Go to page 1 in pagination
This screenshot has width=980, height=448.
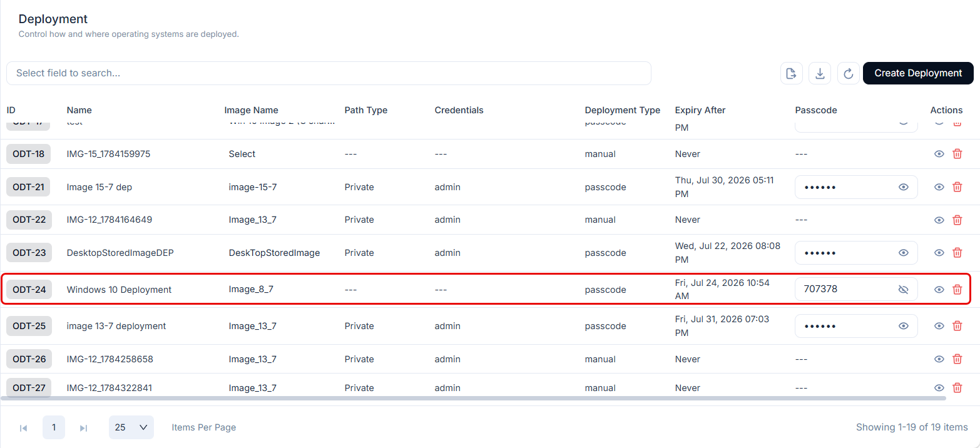[x=54, y=427]
